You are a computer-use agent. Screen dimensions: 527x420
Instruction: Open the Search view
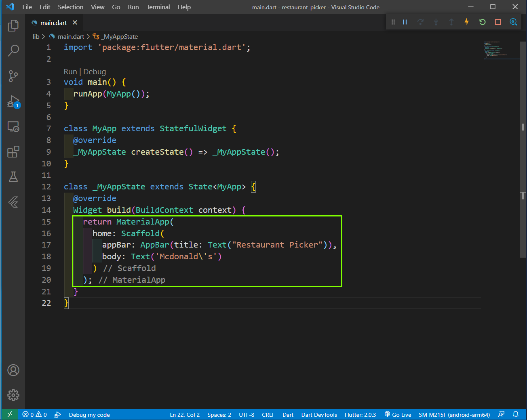[x=13, y=50]
